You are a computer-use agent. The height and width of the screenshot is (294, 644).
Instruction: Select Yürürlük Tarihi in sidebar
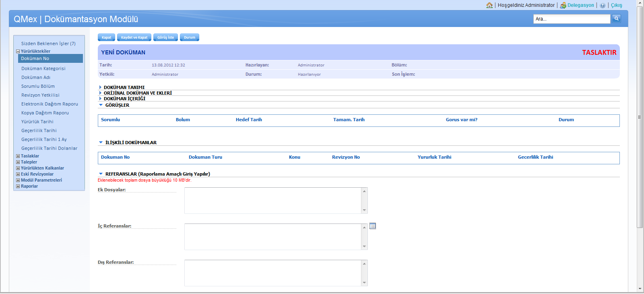click(37, 122)
